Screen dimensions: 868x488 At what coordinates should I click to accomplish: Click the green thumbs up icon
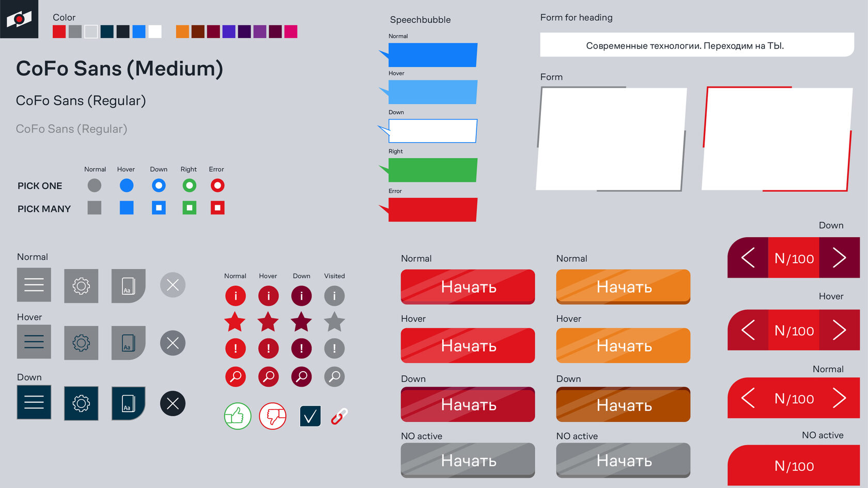[x=238, y=416]
